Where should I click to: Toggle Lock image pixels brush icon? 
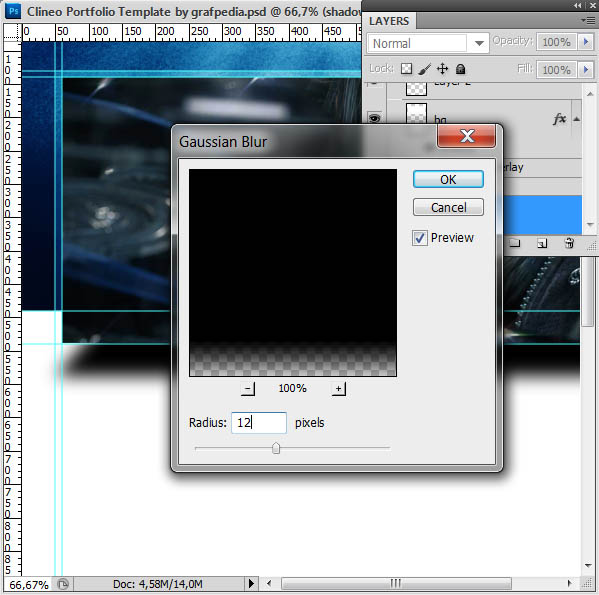coord(424,69)
